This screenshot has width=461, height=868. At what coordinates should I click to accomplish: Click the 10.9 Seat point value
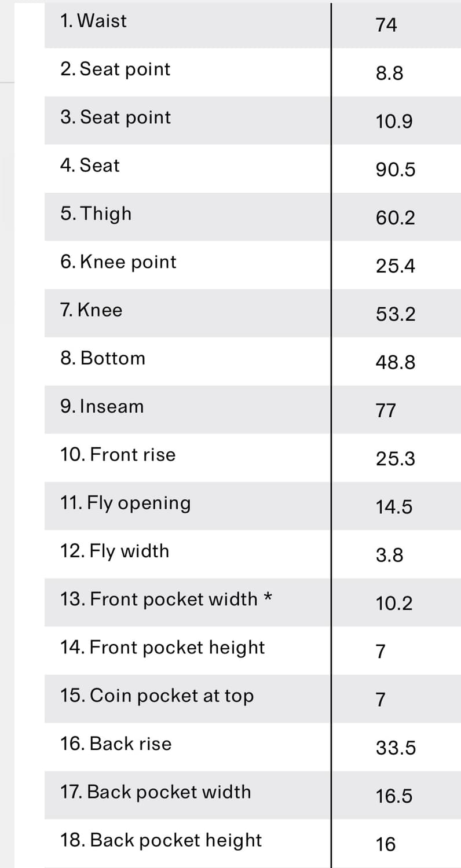point(394,122)
